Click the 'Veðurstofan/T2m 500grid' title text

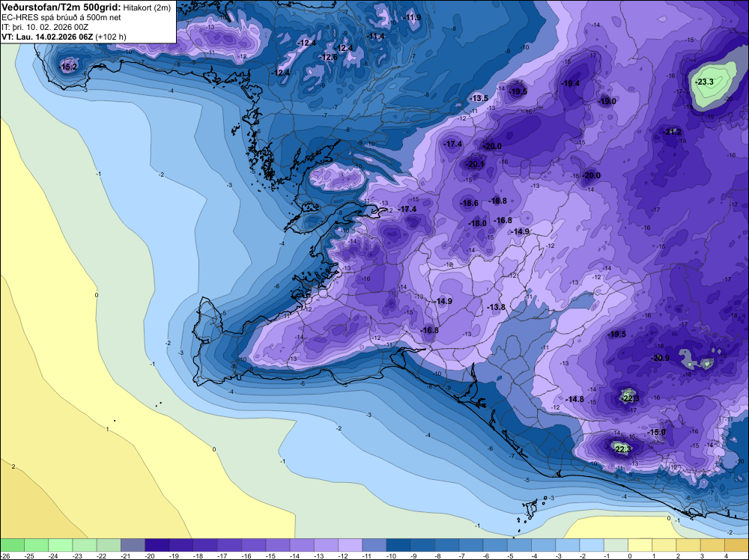coord(61,7)
